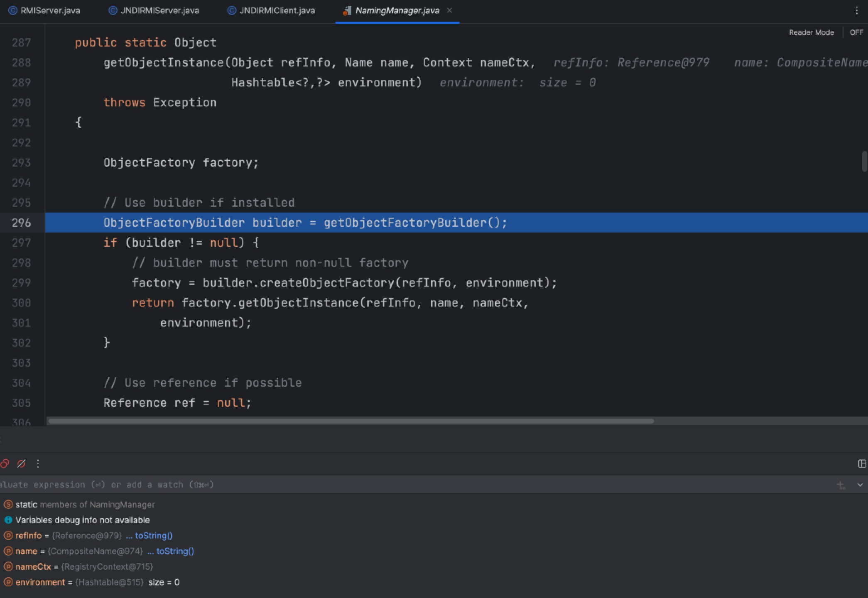This screenshot has height=598, width=868.
Task: Add expression to watches plus icon
Action: [x=841, y=485]
